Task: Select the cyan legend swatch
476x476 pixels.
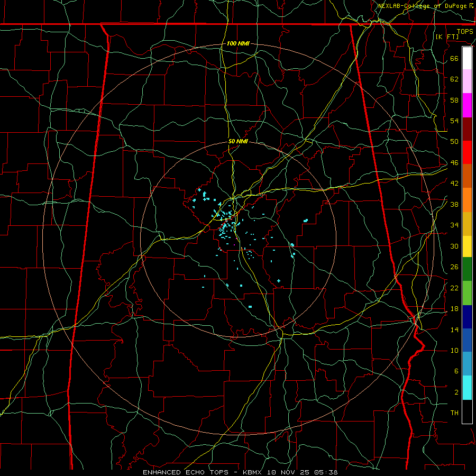Action: click(467, 388)
